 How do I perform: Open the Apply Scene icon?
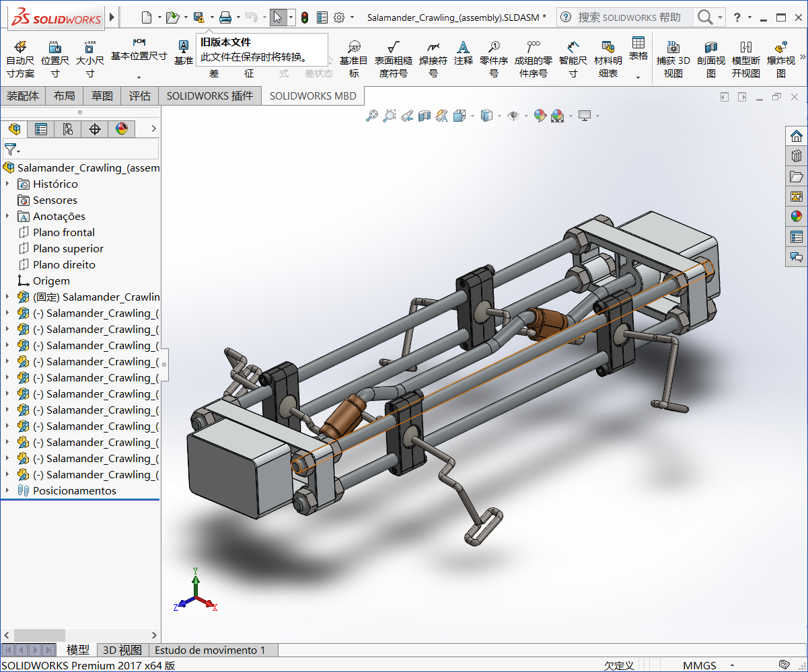(558, 116)
